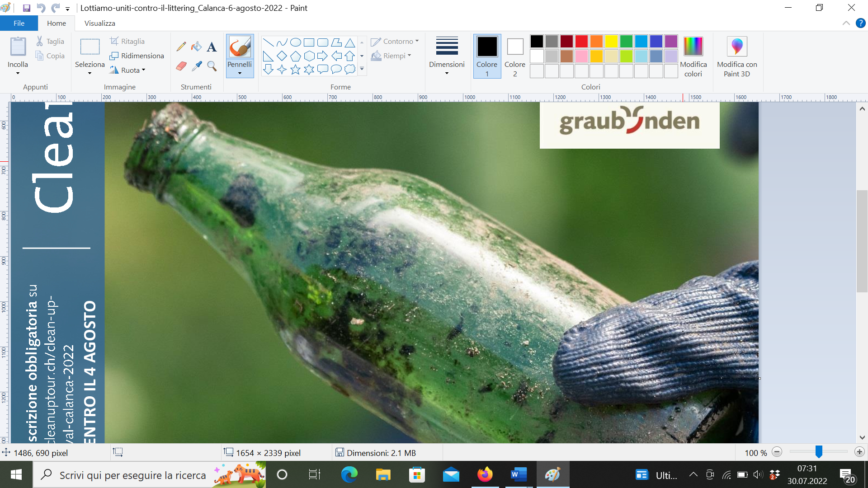Choose the Oval callout shape
This screenshot has height=488, width=868.
tap(336, 69)
